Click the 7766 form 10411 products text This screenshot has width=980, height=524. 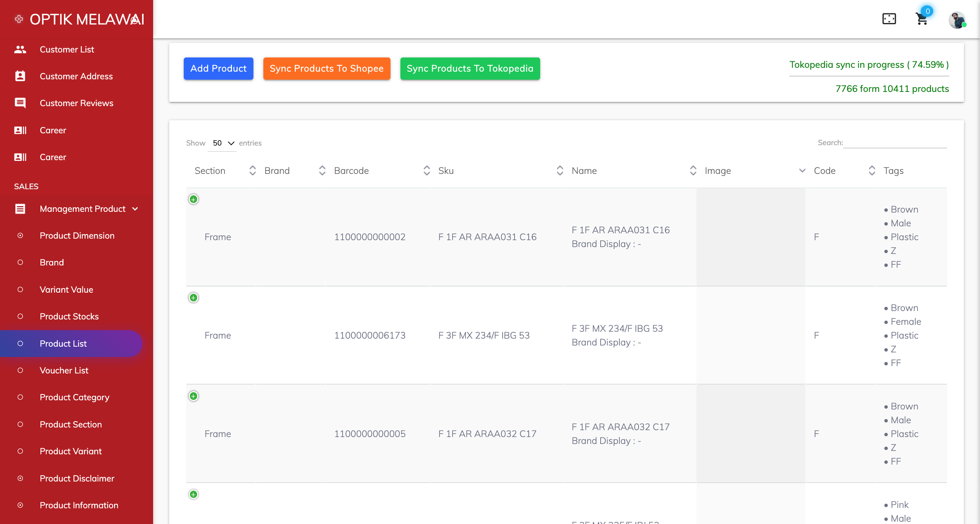click(892, 89)
